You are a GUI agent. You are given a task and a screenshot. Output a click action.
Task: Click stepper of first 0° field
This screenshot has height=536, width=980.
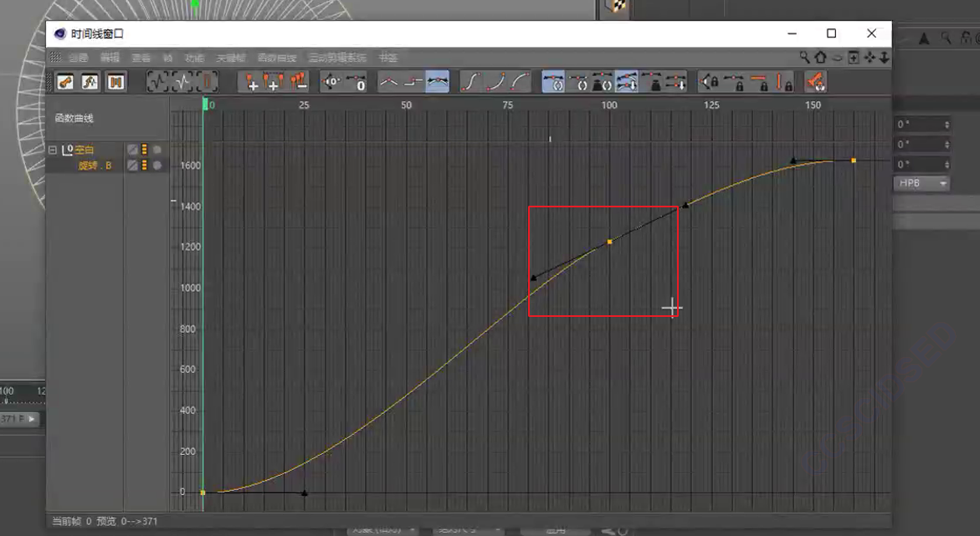click(947, 125)
